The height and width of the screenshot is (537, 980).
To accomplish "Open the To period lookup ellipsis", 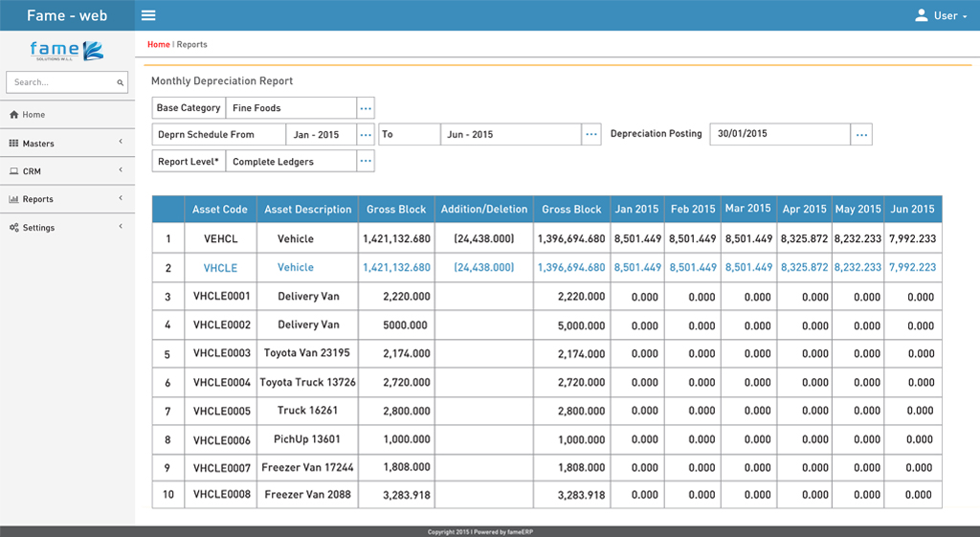I will (591, 134).
